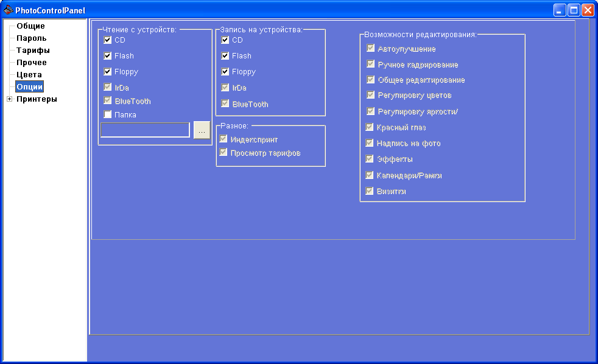
Task: Toggle Просмотр тарифов checkbox
Action: click(x=223, y=152)
